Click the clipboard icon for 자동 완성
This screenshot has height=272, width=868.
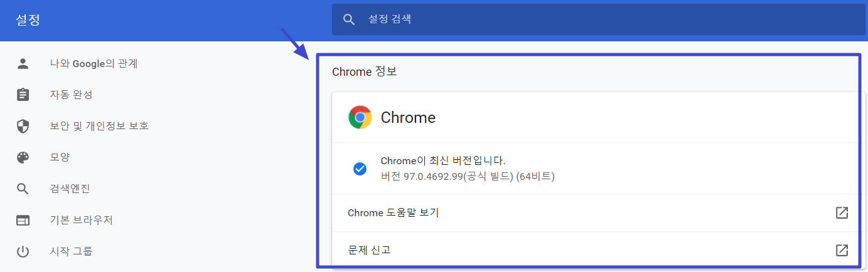point(23,95)
